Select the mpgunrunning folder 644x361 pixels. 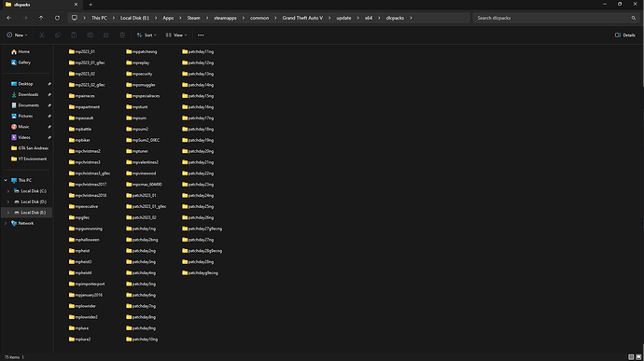pyautogui.click(x=86, y=229)
